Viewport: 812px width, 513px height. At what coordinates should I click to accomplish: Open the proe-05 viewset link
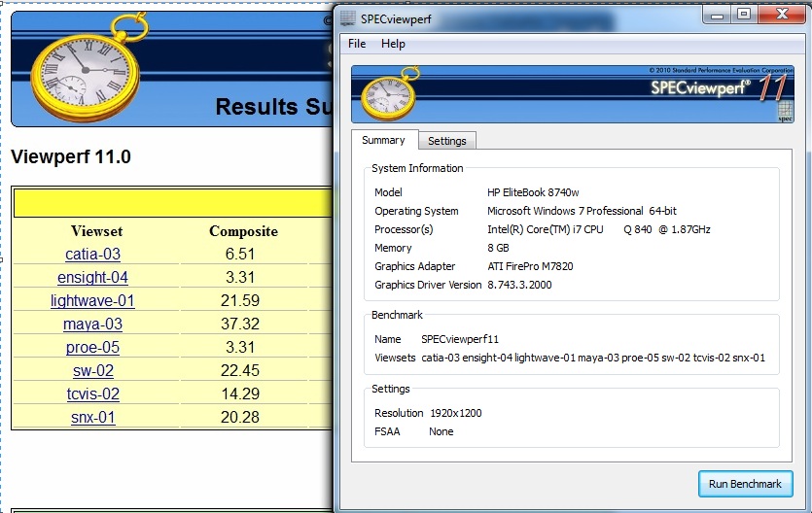[92, 347]
